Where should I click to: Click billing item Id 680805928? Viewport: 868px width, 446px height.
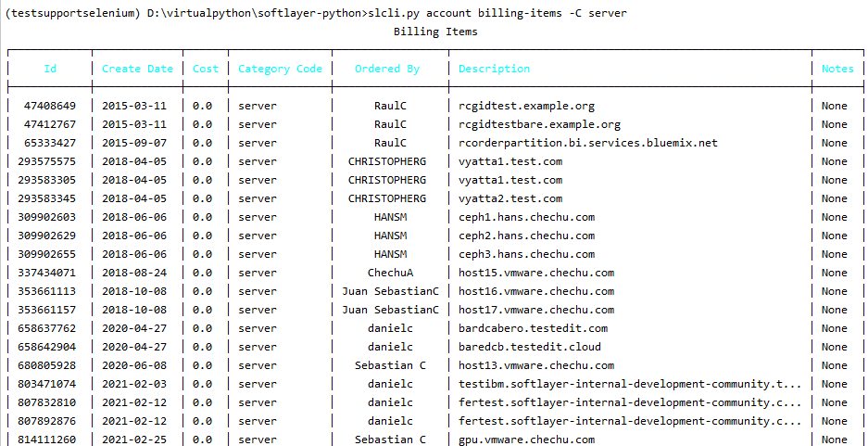click(47, 365)
